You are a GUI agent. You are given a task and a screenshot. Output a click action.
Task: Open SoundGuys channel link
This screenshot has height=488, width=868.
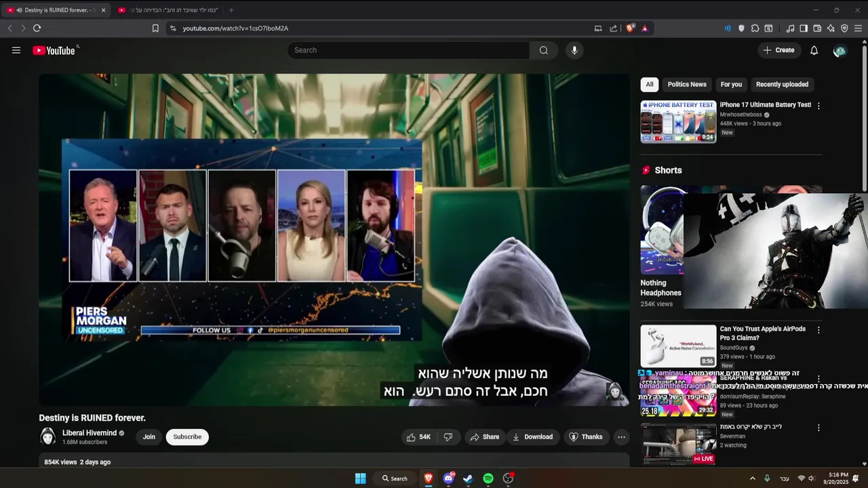734,348
